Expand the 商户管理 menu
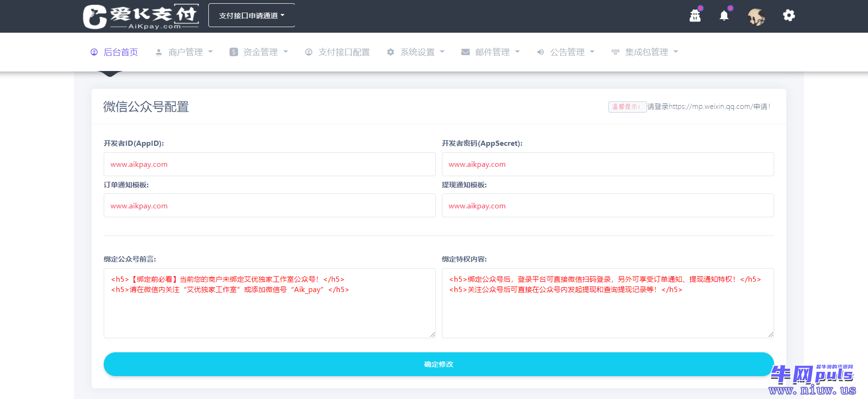Screen dimensions: 868x399 [x=184, y=52]
